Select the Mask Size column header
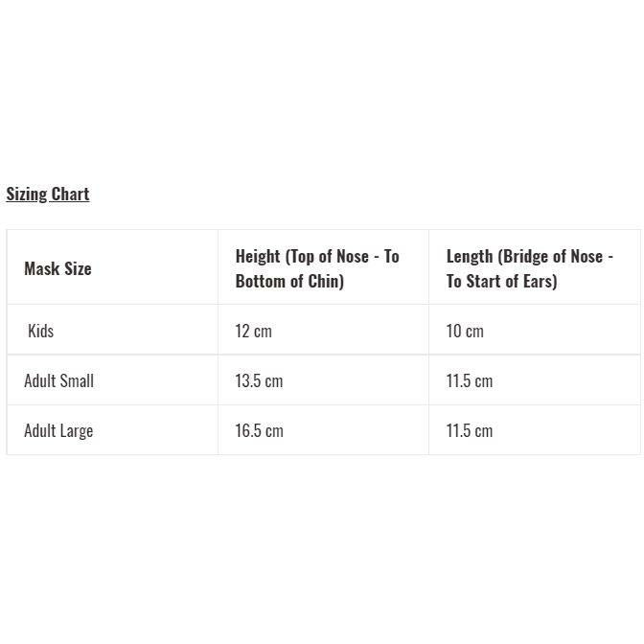 (x=57, y=268)
